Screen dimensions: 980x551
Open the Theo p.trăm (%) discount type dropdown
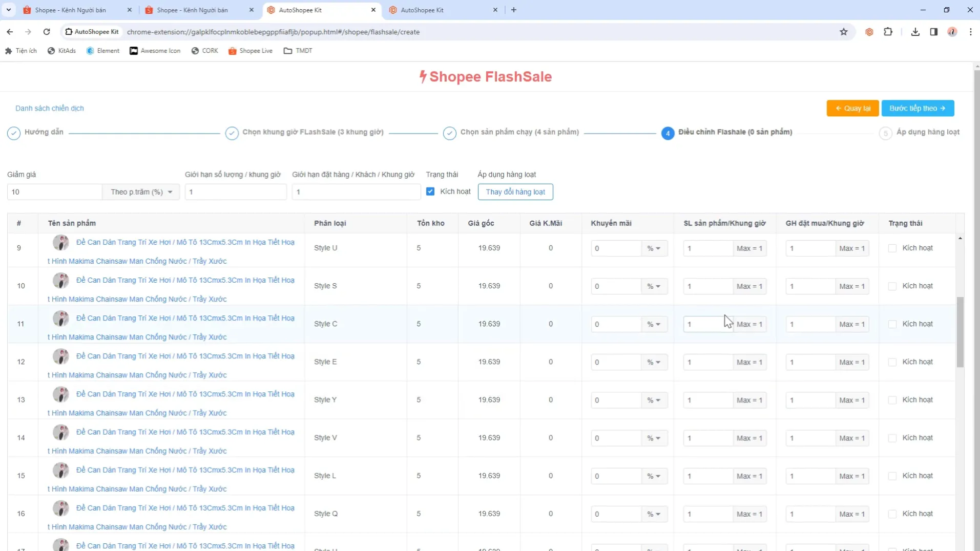pyautogui.click(x=141, y=192)
